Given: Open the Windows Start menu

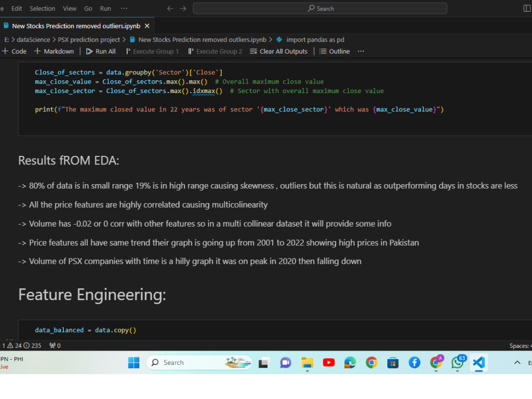Looking at the screenshot, I should click(x=134, y=362).
